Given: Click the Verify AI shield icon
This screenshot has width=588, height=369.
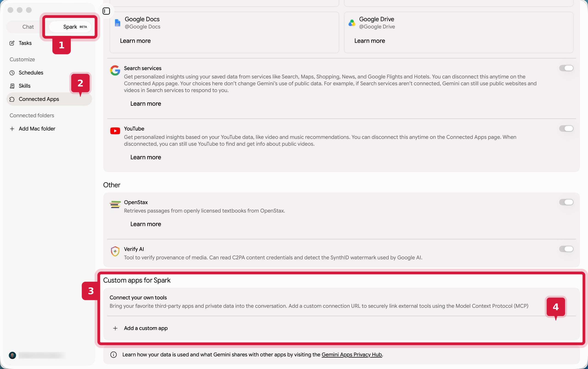Looking at the screenshot, I should 115,251.
